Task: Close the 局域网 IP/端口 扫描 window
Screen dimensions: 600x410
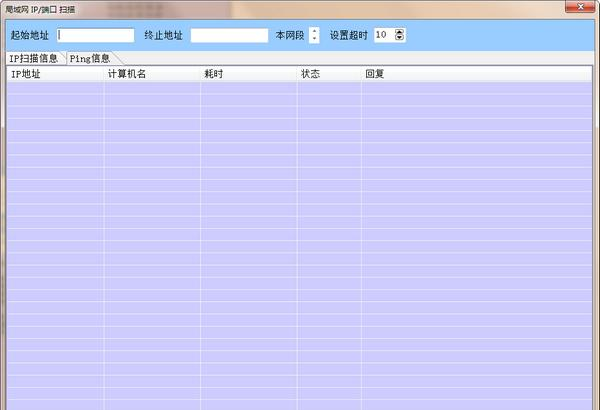Action: [580, 7]
